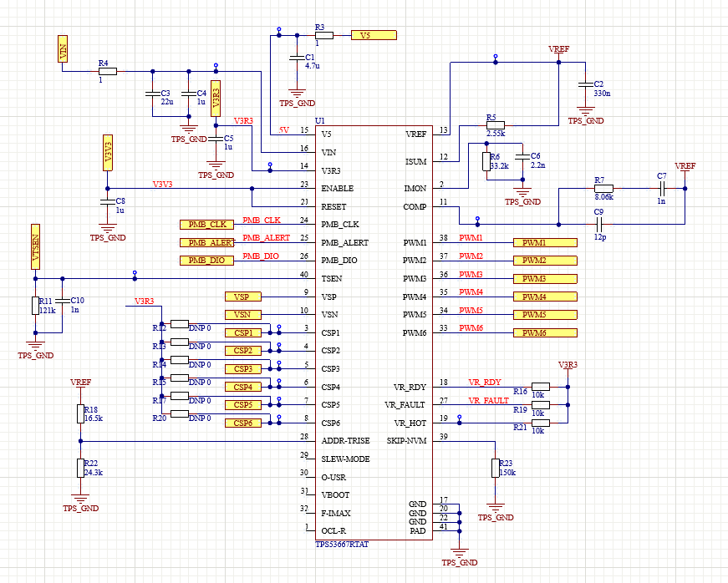
Task: Select capacitor C5 symbol
Action: (x=216, y=139)
